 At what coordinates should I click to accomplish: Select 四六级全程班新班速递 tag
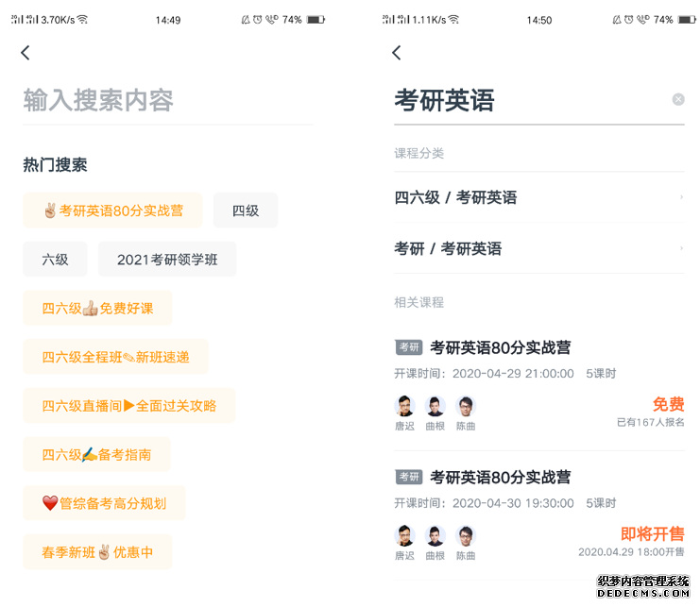point(115,357)
